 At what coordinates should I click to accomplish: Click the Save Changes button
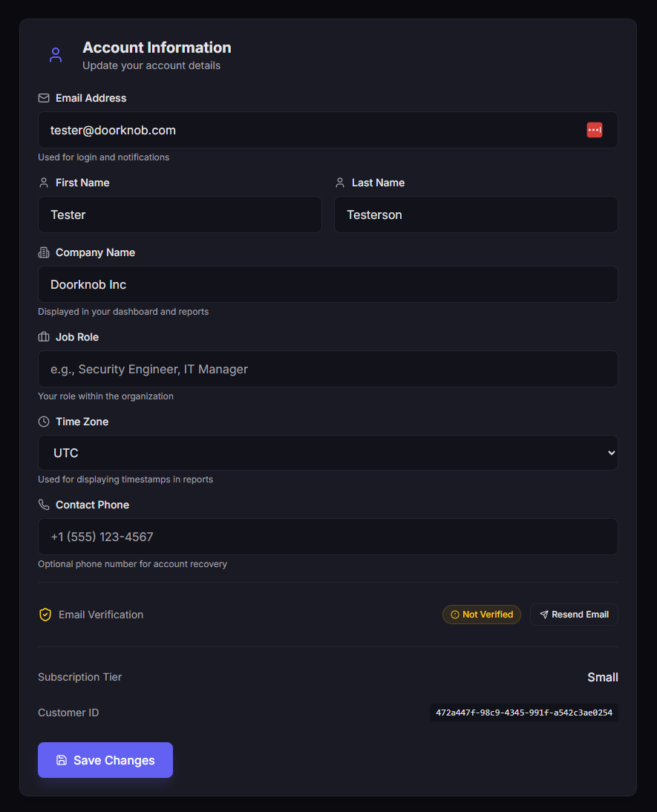(105, 759)
